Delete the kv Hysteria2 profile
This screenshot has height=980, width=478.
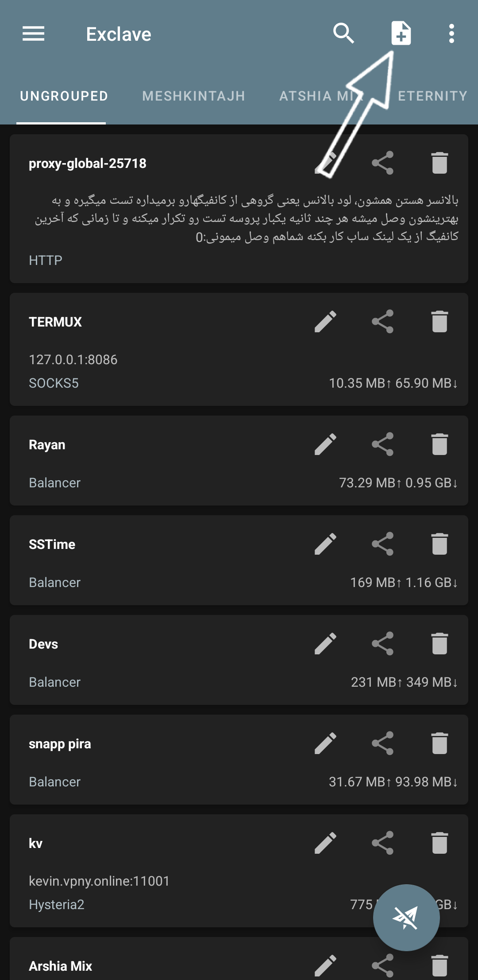(x=439, y=843)
